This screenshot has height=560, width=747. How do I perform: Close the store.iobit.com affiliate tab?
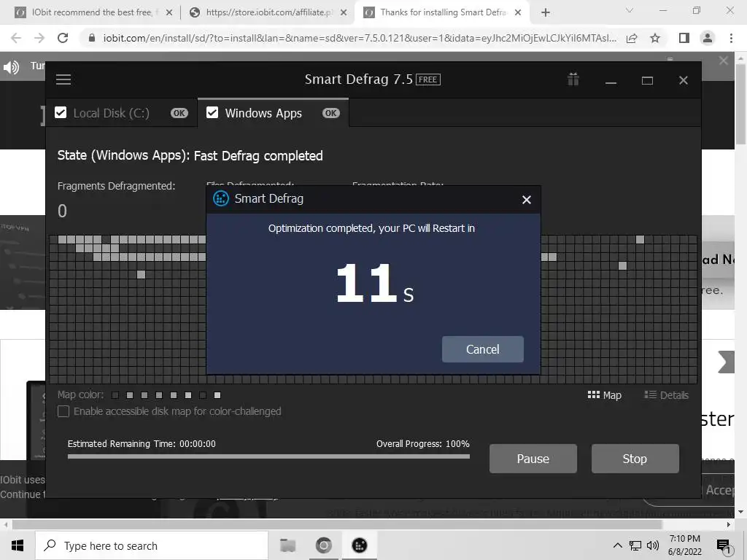344,12
